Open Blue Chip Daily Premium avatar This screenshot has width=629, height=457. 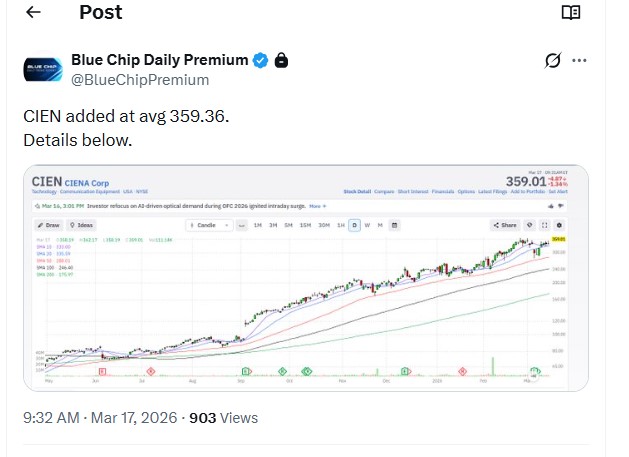coord(43,70)
